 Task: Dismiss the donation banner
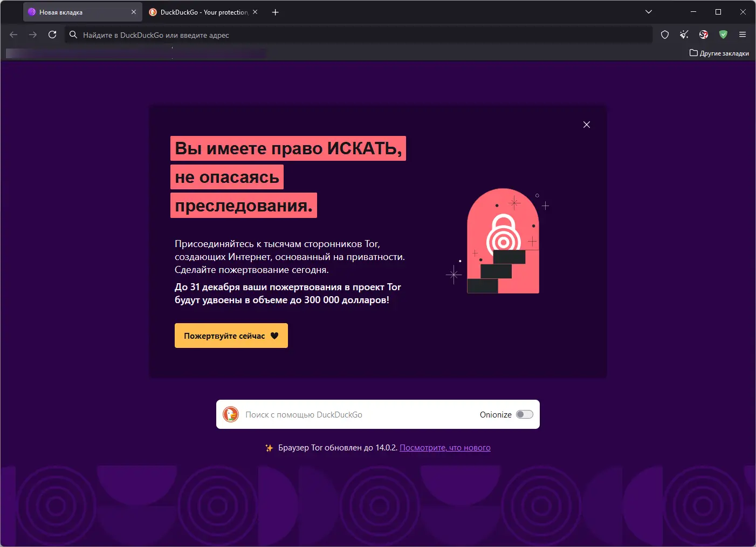coord(587,125)
